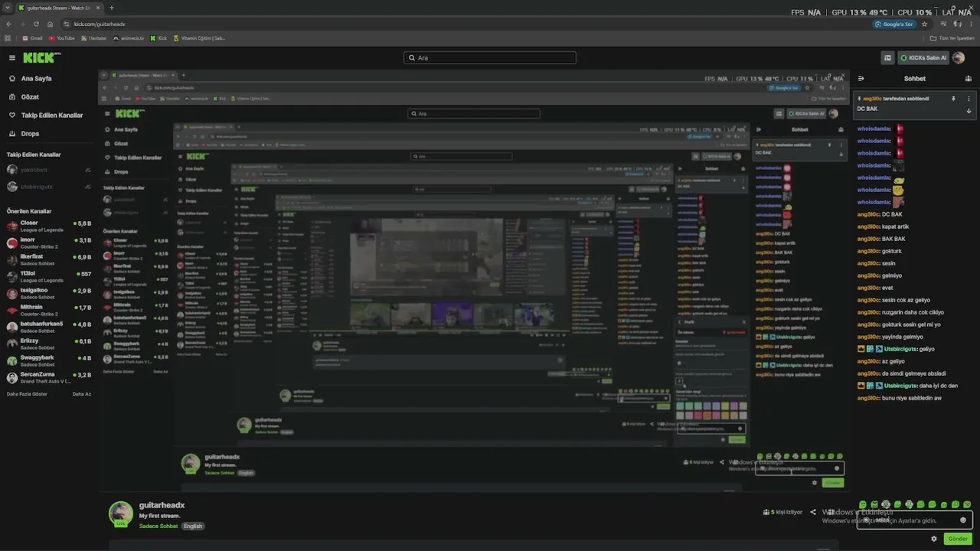Open the Kick hamburger sidebar menu
Image resolution: width=980 pixels, height=551 pixels.
tap(12, 57)
